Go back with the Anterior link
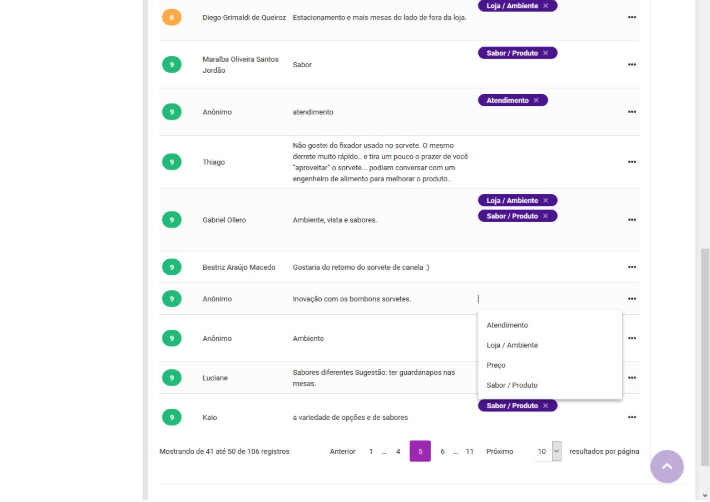This screenshot has height=502, width=710. click(342, 452)
